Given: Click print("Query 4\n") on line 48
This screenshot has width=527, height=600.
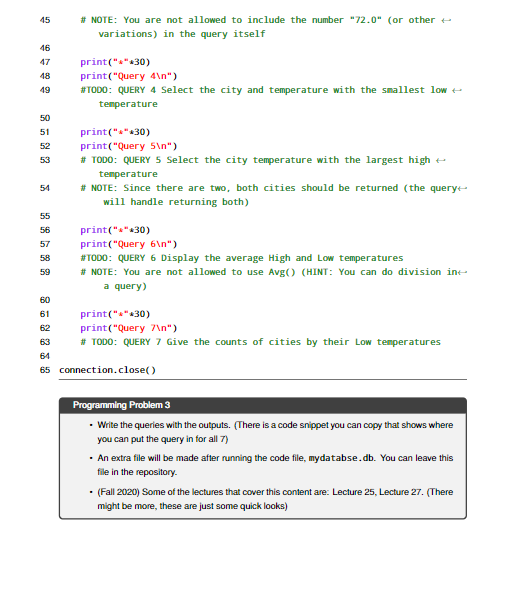Looking at the screenshot, I should click(x=129, y=76).
